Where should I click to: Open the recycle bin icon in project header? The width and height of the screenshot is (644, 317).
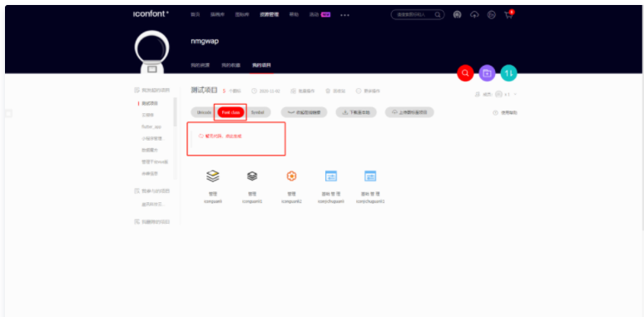(328, 92)
